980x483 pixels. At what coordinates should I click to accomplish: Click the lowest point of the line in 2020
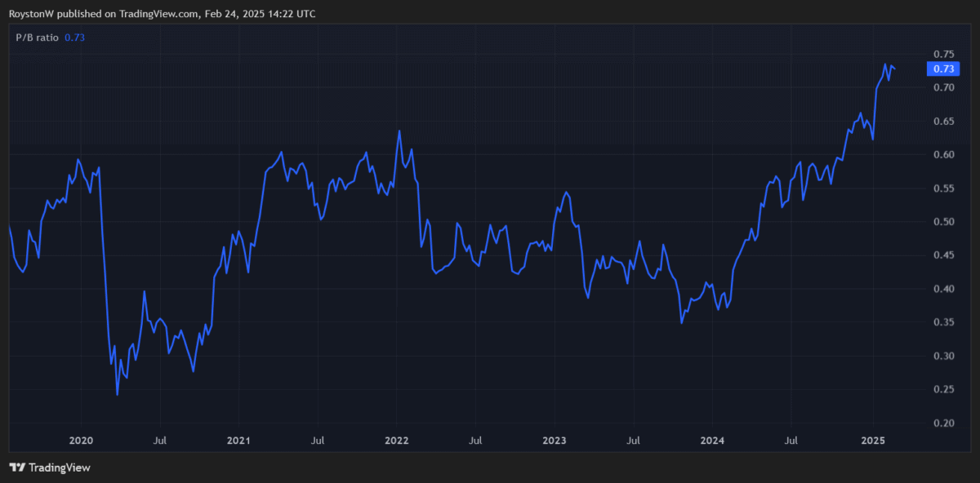point(118,395)
